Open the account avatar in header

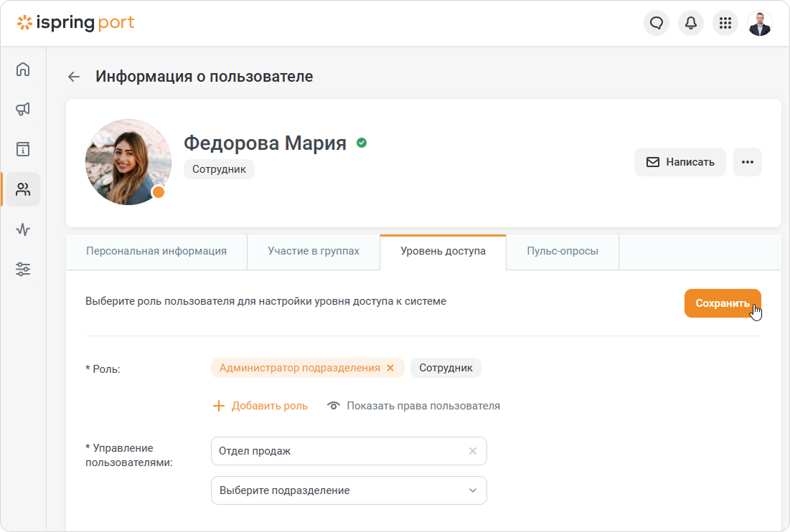coord(760,23)
